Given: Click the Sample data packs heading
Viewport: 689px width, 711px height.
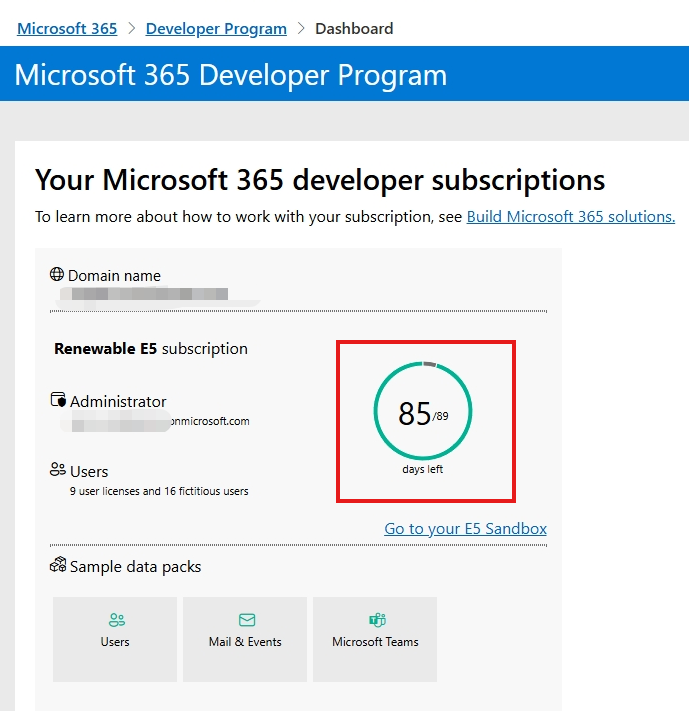Looking at the screenshot, I should (136, 567).
